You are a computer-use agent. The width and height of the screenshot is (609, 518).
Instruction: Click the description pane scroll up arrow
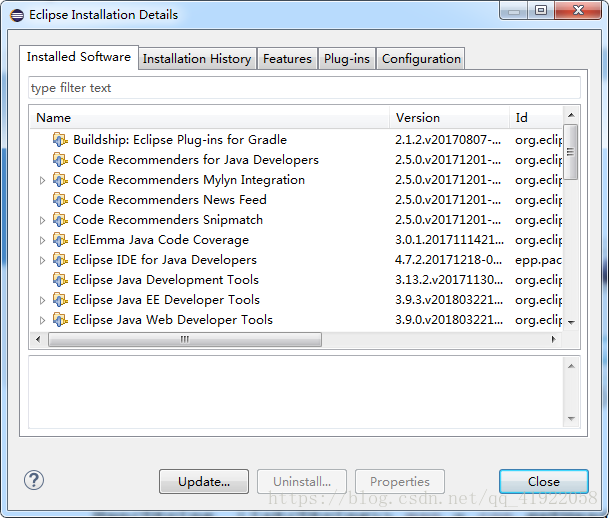[x=571, y=366]
